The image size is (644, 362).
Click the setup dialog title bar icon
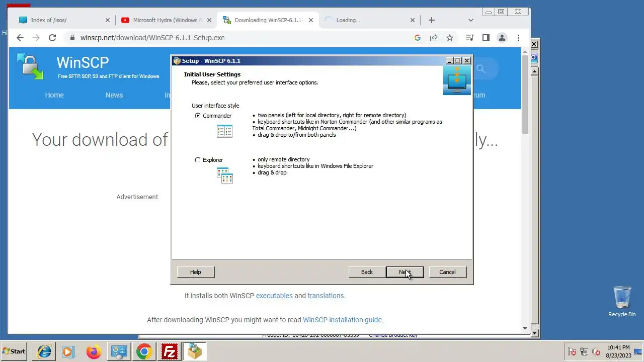(x=177, y=61)
